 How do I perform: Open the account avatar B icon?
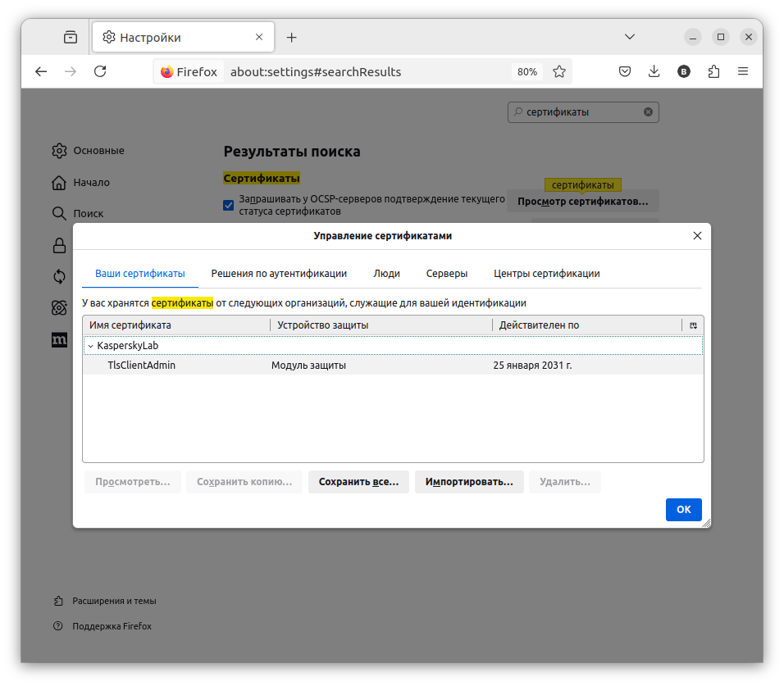pos(683,71)
